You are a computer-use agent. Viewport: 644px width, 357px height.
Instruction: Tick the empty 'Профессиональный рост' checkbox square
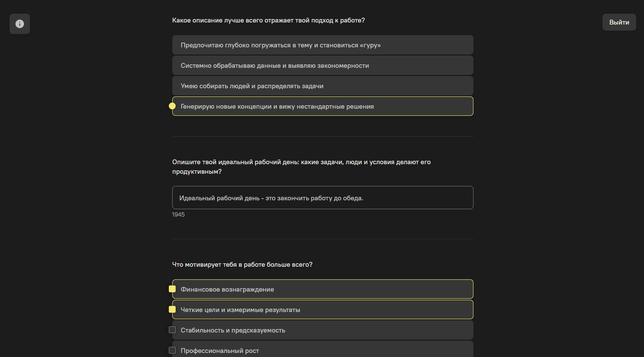pyautogui.click(x=172, y=350)
